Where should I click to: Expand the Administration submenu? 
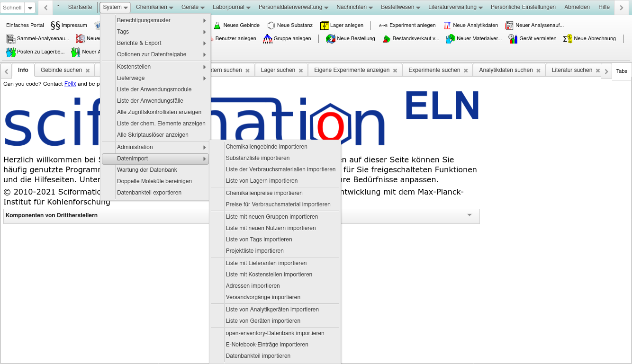click(x=155, y=147)
